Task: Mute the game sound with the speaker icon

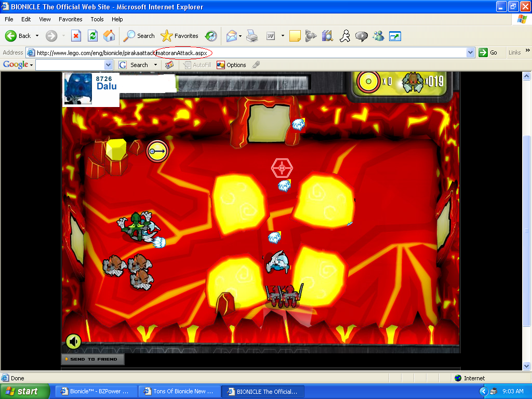Action: pyautogui.click(x=73, y=341)
